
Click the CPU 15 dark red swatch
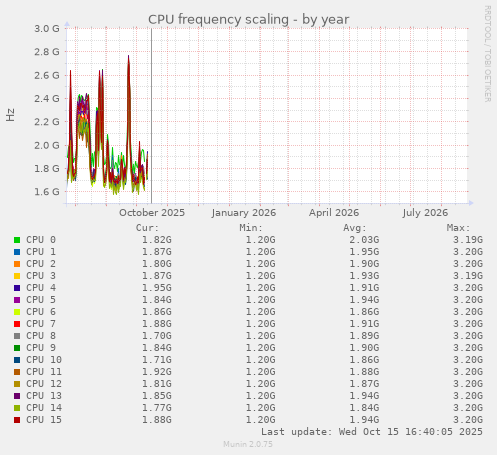17,420
